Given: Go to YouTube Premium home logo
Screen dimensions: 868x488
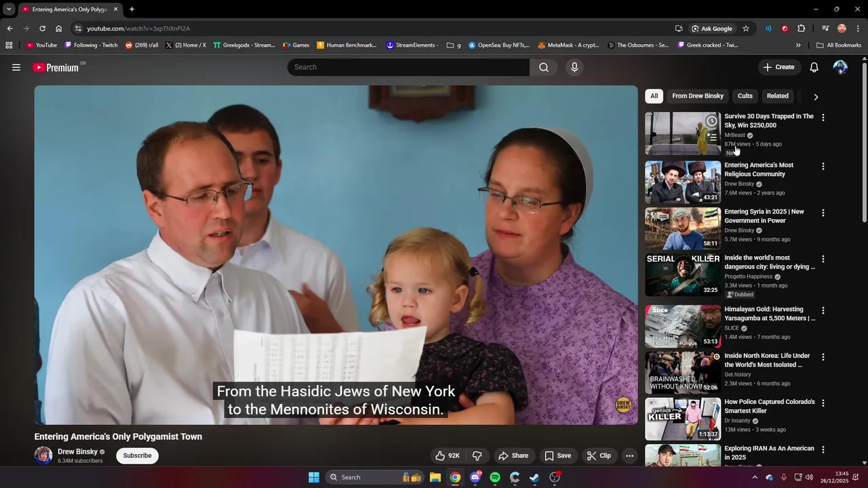Looking at the screenshot, I should click(56, 67).
